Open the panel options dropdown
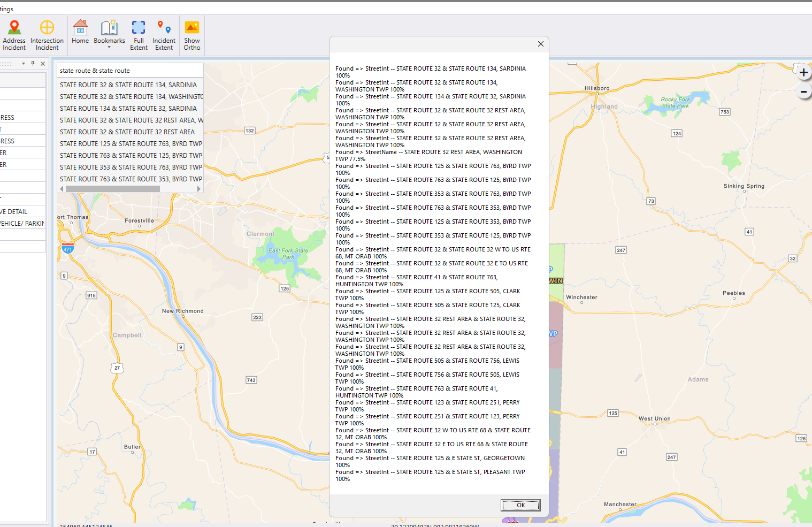 coord(23,63)
